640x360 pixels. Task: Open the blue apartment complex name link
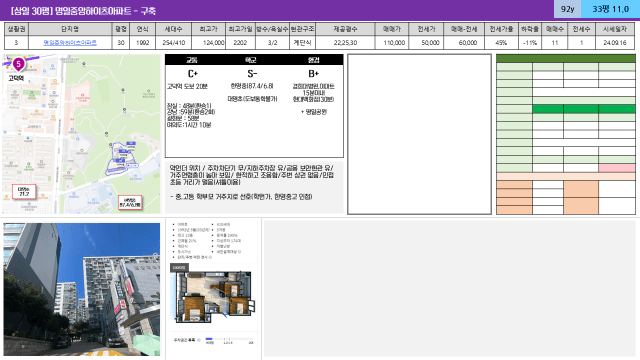pos(70,42)
